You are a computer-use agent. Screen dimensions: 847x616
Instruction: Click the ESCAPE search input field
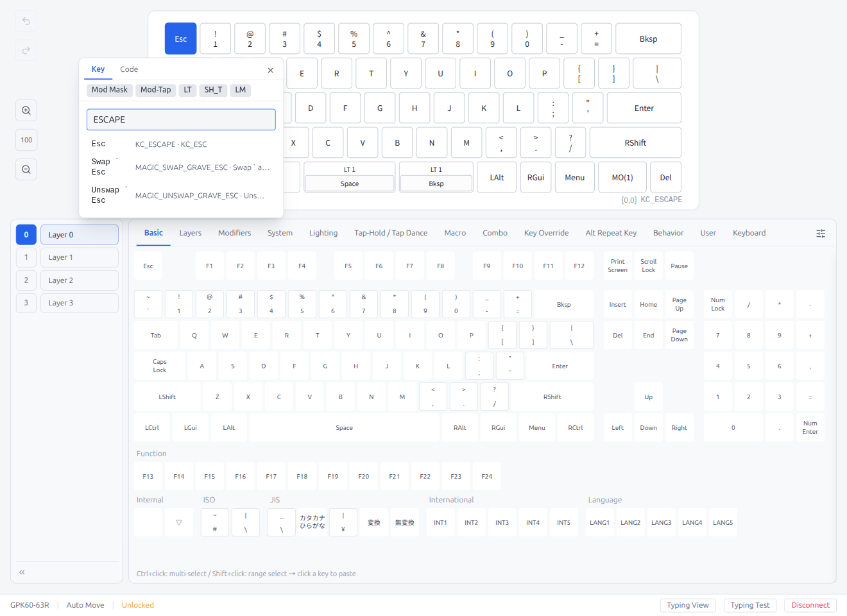[x=181, y=119]
